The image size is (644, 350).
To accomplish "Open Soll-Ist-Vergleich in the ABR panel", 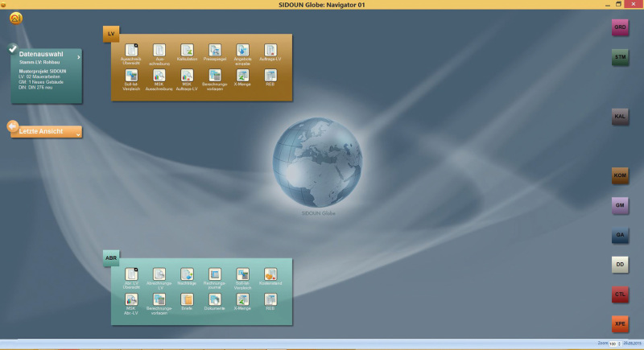I will click(x=242, y=274).
